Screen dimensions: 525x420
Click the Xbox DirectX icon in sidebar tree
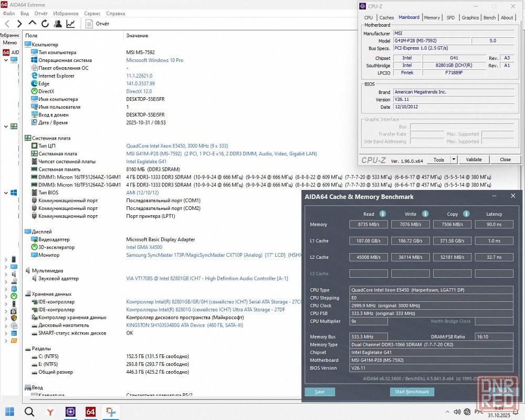pos(14,296)
